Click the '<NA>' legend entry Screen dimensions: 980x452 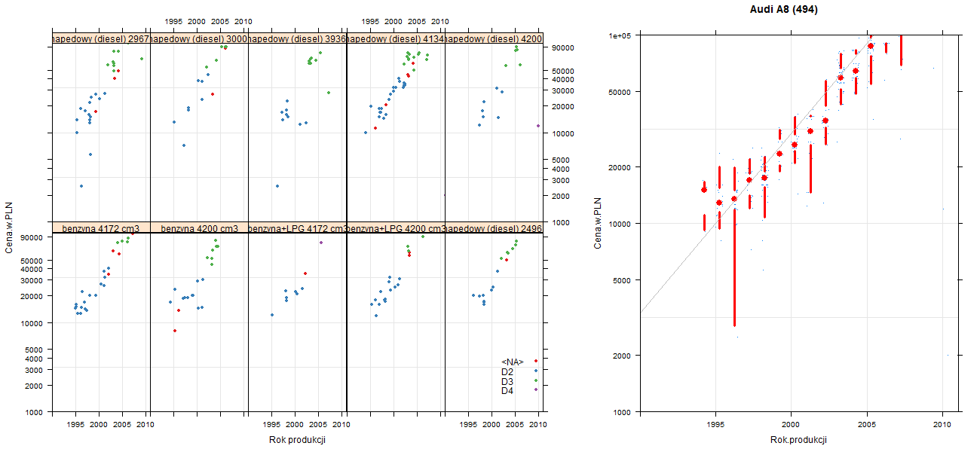(513, 362)
